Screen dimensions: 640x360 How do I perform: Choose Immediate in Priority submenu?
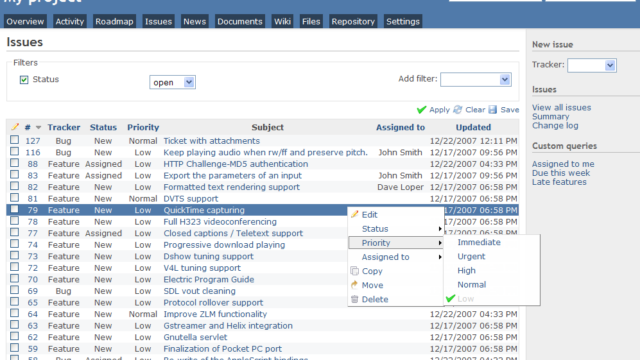[479, 242]
